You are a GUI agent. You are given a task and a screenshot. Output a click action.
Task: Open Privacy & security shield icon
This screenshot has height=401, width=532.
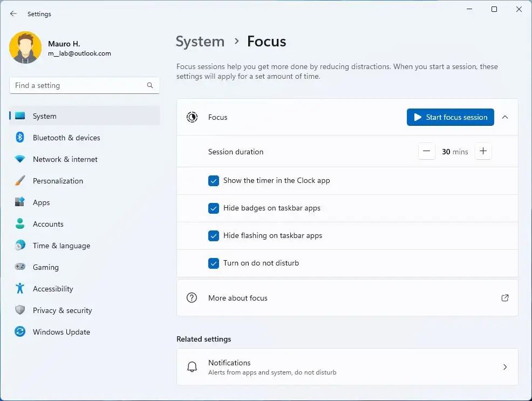20,310
